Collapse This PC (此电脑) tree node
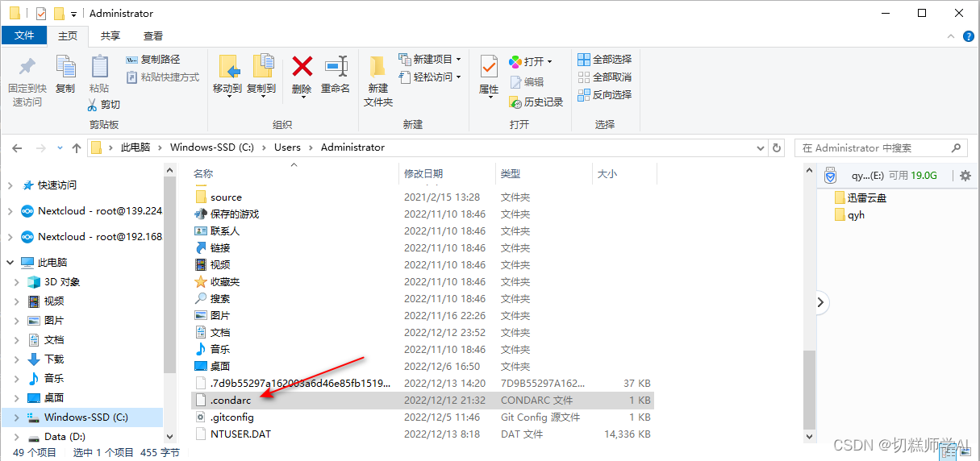 click(x=10, y=263)
